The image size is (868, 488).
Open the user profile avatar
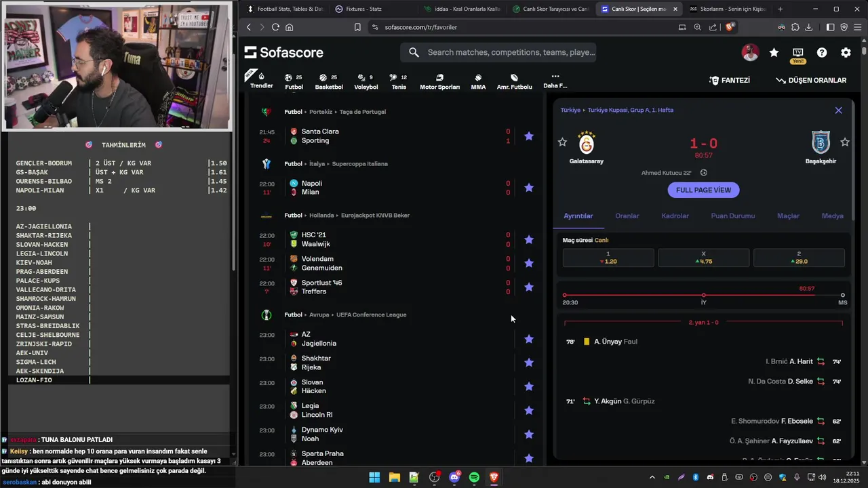pos(750,52)
